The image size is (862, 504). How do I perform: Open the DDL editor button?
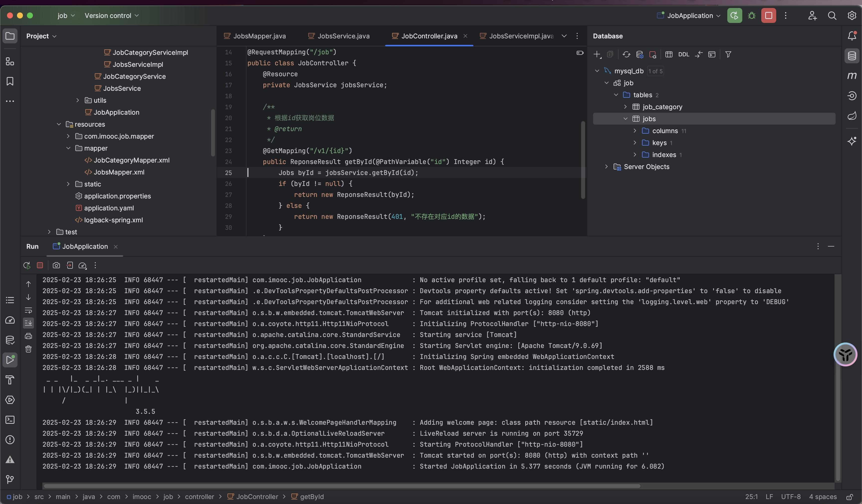683,54
